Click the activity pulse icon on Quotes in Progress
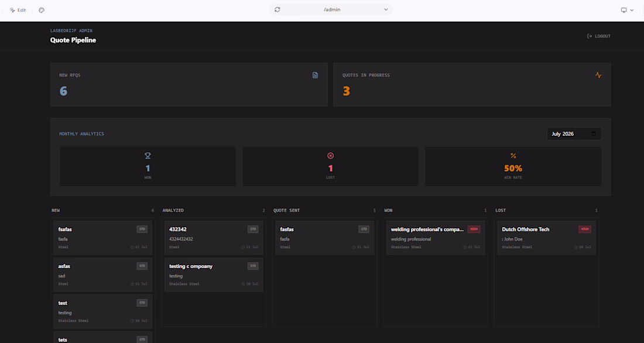Viewport: 644px width, 343px height. pos(598,75)
